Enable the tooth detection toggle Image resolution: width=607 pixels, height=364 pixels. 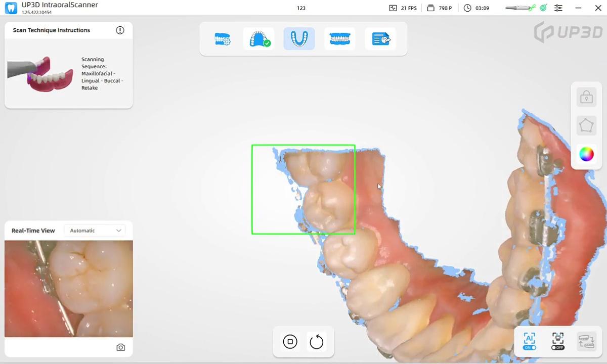pos(557,341)
